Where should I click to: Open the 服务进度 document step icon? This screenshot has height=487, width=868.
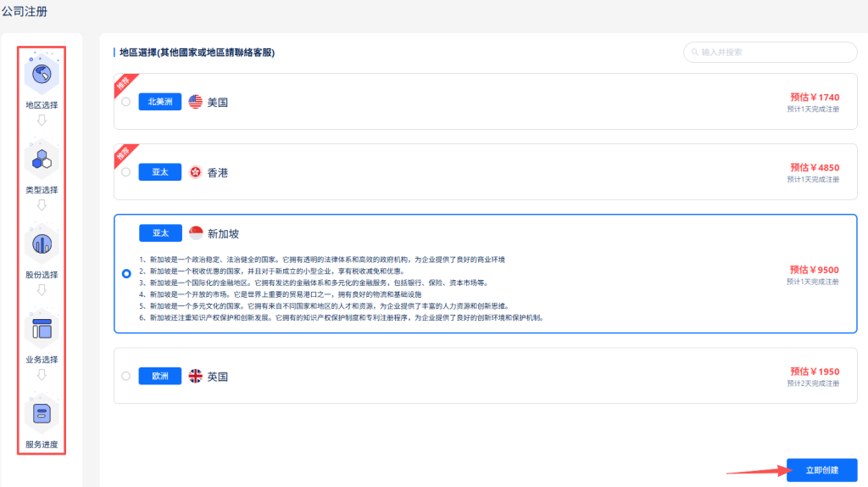(x=42, y=413)
